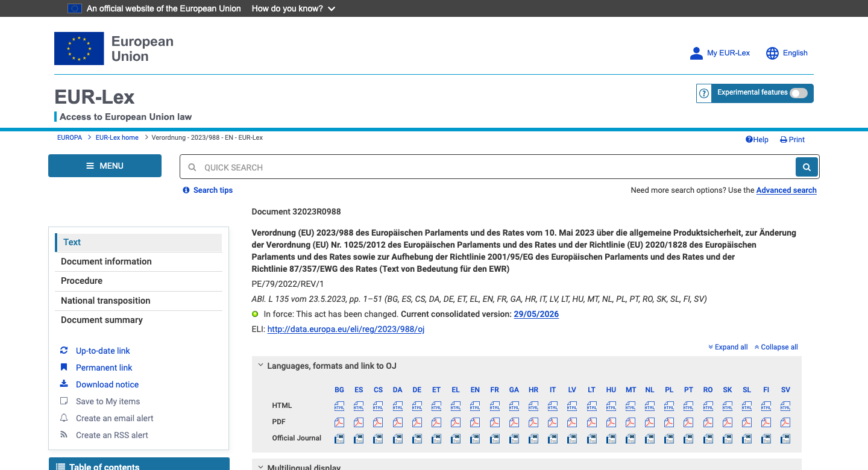
Task: Download the PDF in PL
Action: pos(669,422)
